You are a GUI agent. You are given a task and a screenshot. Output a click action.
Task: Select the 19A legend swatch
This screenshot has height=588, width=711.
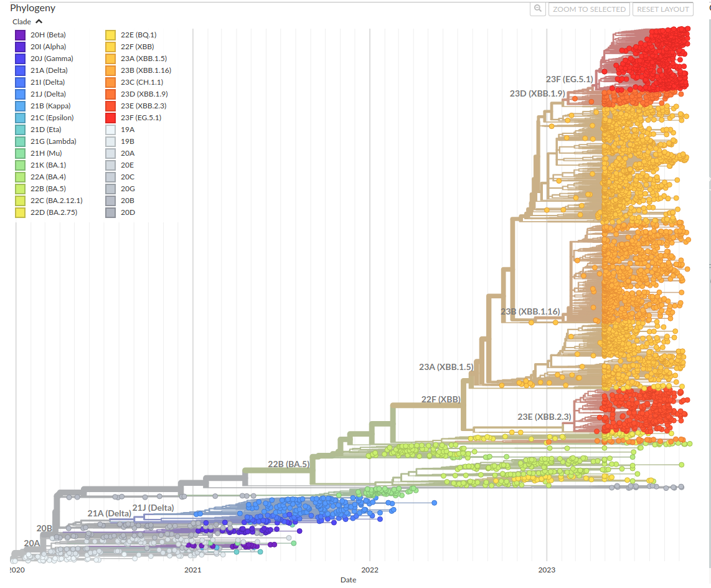tap(110, 130)
